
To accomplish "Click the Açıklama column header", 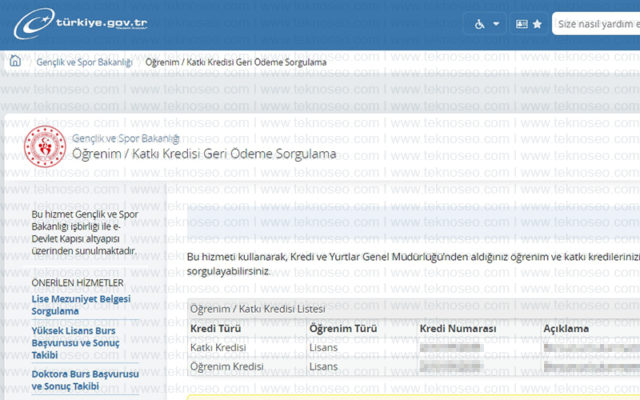I will (x=566, y=329).
